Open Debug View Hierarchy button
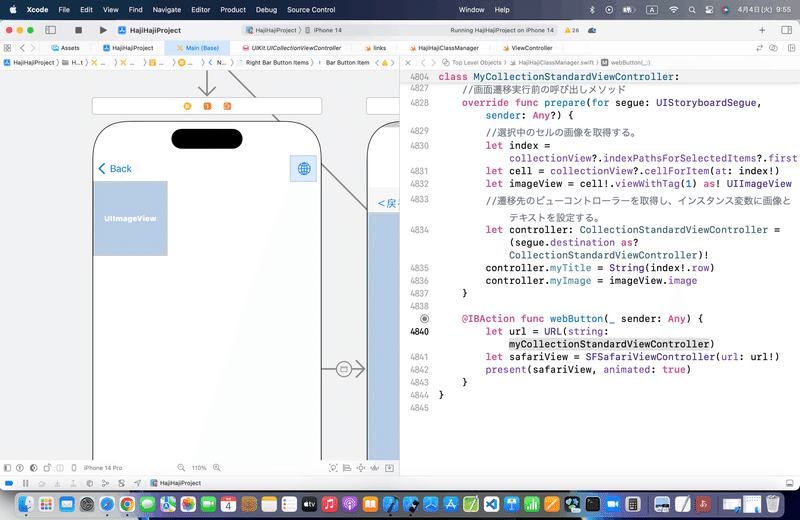Viewport: 800px width, 520px height. (x=89, y=483)
